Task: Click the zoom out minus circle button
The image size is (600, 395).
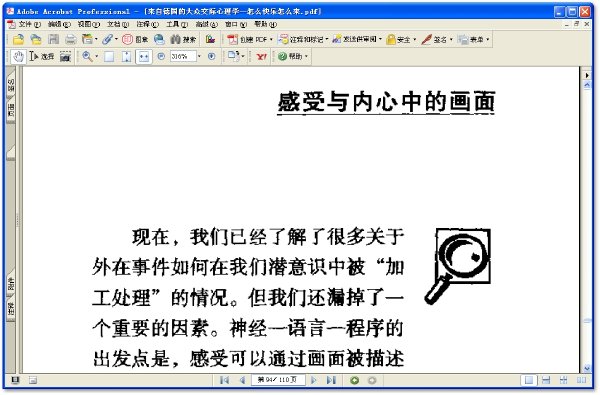Action: click(x=161, y=56)
